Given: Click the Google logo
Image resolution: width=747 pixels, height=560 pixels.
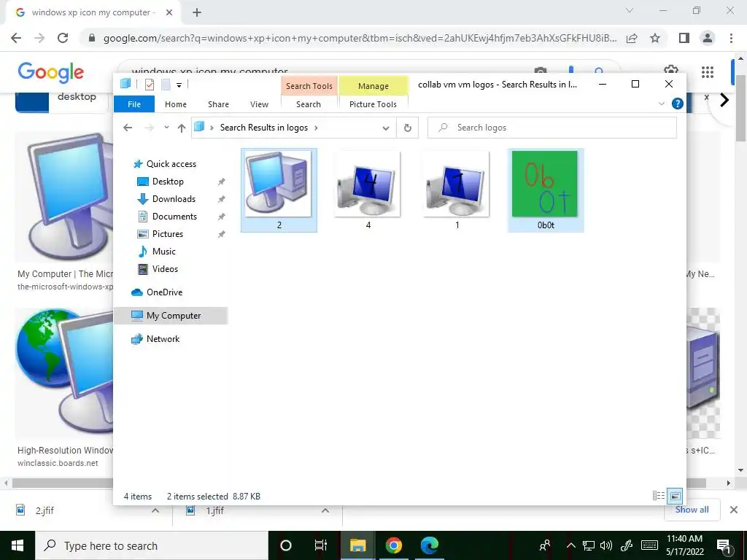Looking at the screenshot, I should 50,72.
